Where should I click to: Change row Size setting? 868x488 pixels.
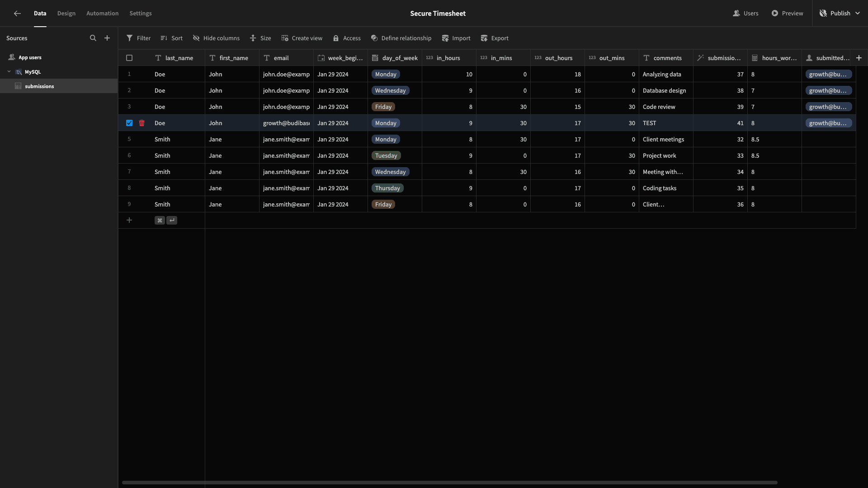click(260, 38)
